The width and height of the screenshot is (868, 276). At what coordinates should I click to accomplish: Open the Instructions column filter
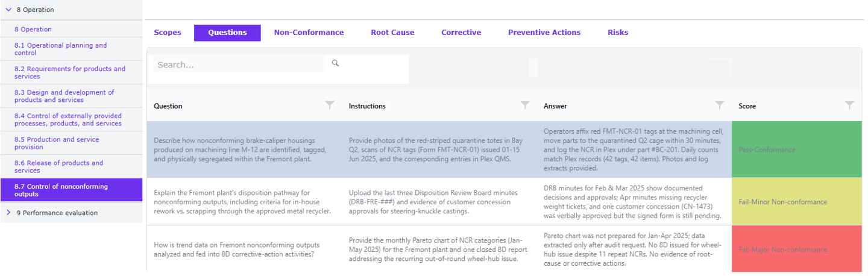525,105
